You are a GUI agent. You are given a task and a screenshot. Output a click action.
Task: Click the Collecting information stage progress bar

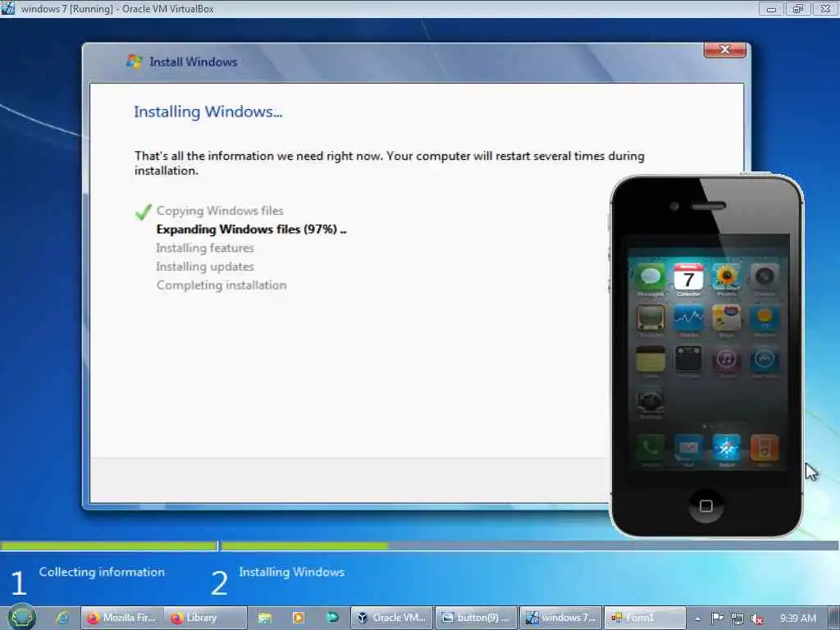tap(109, 546)
